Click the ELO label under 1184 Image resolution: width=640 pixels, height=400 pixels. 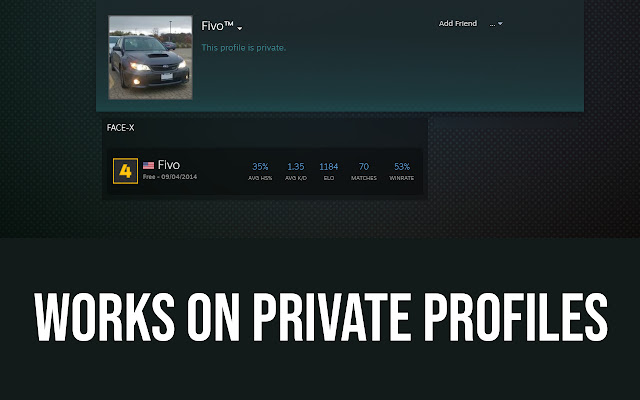pyautogui.click(x=329, y=178)
